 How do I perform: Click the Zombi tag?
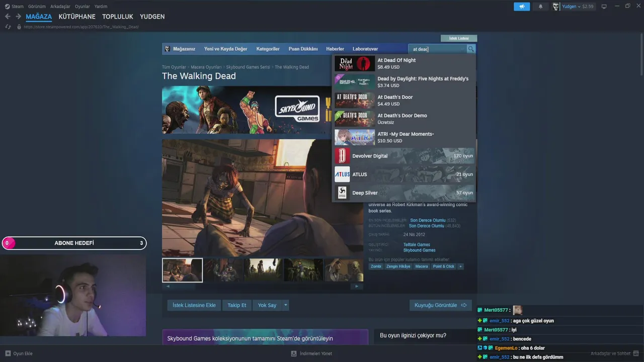[376, 266]
